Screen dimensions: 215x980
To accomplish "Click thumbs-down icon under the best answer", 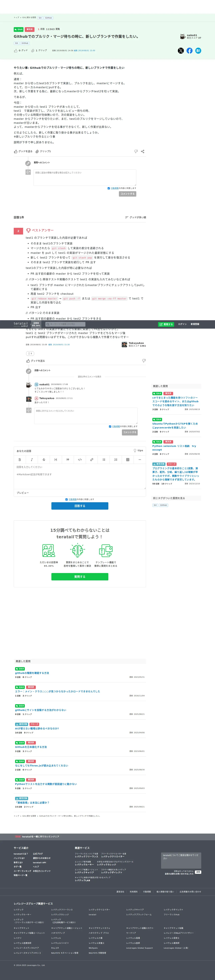I will click(x=144, y=361).
